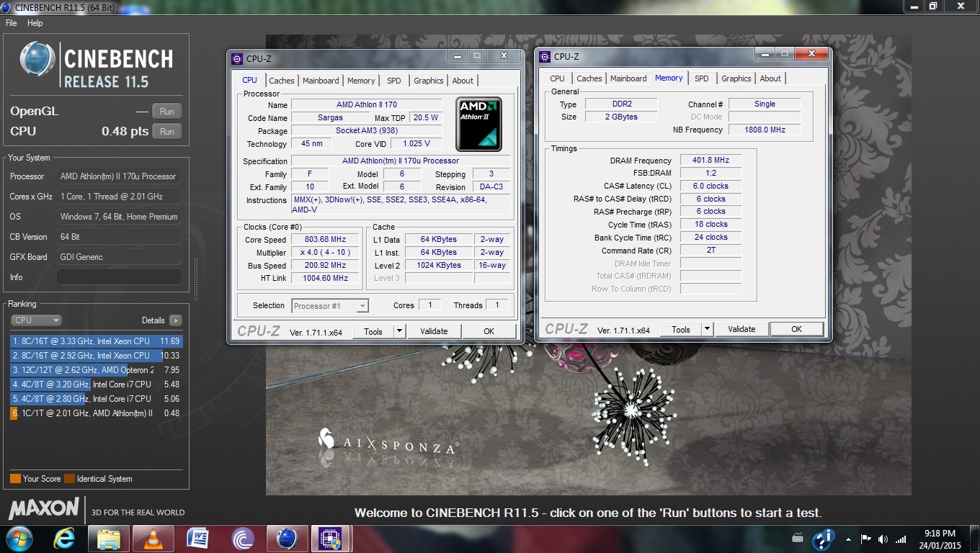Show hidden system tray icons
The height and width of the screenshot is (553, 980).
click(x=848, y=539)
